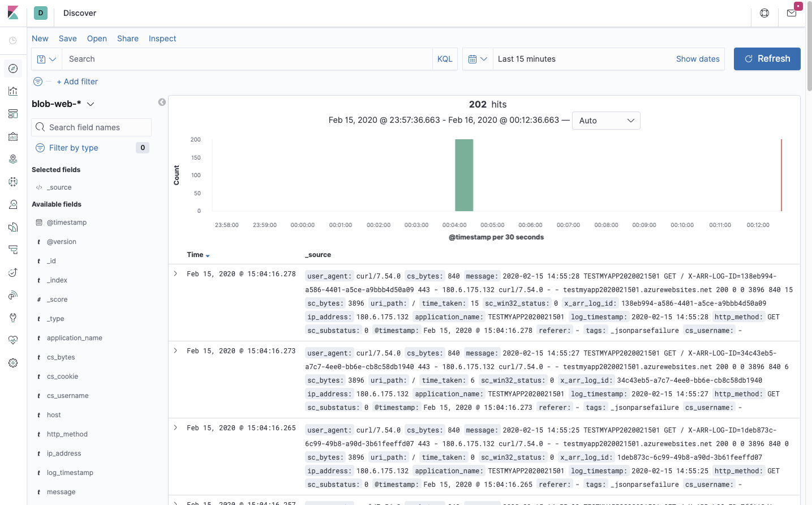The height and width of the screenshot is (505, 812).
Task: Open the Dashboard icon in sidebar
Action: tap(13, 114)
